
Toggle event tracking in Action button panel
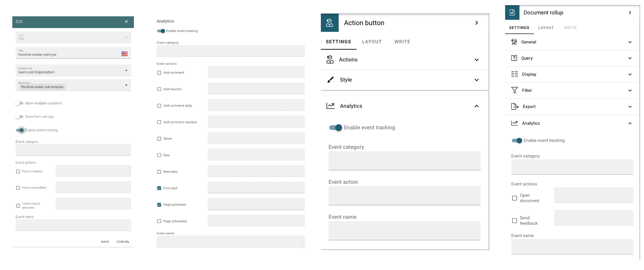pos(336,128)
